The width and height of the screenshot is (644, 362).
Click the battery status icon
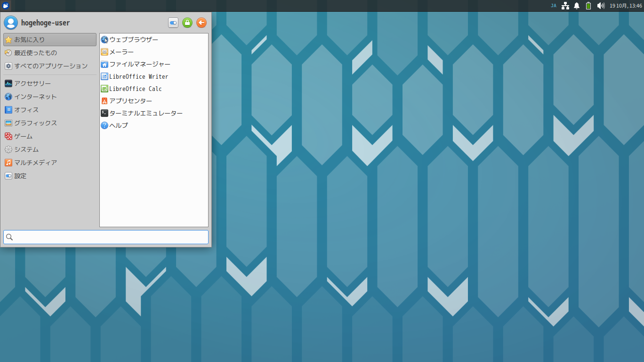pyautogui.click(x=588, y=6)
